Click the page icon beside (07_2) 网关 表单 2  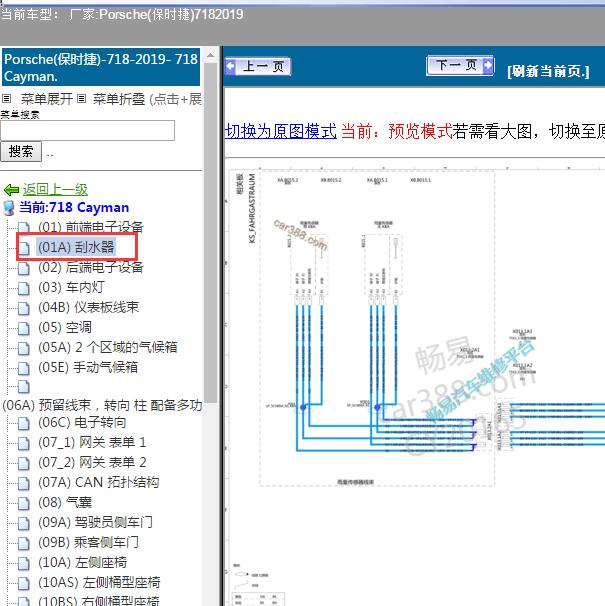click(24, 464)
